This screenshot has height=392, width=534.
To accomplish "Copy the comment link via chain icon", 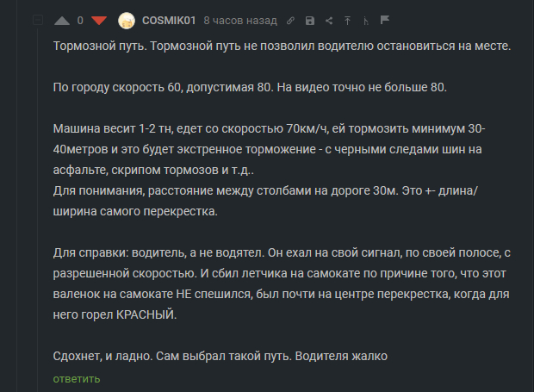I will (292, 21).
